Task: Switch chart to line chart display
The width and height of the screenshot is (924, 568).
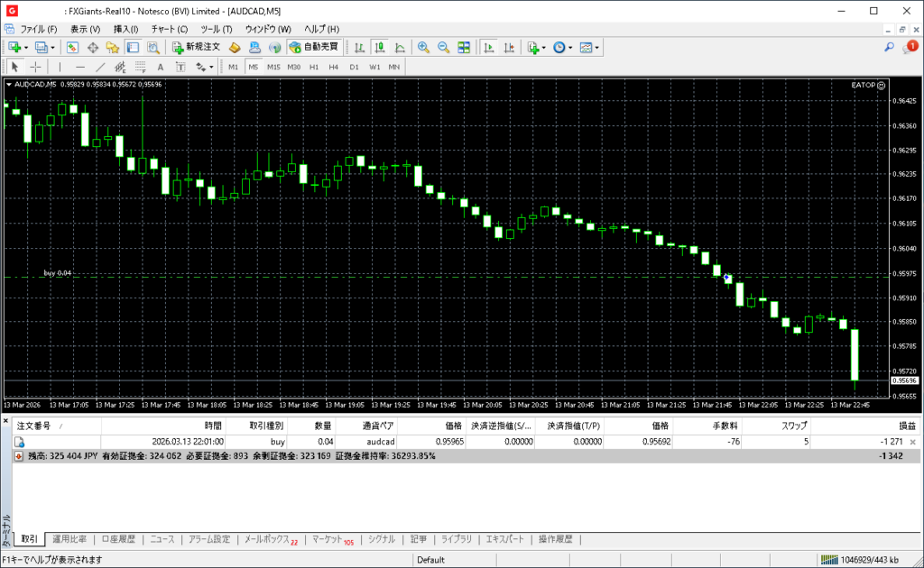Action: [x=399, y=47]
